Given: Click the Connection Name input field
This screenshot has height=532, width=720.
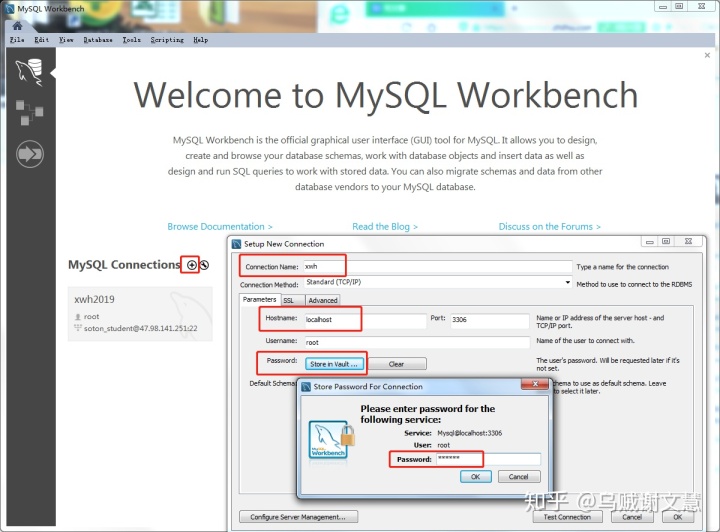Looking at the screenshot, I should (x=438, y=267).
